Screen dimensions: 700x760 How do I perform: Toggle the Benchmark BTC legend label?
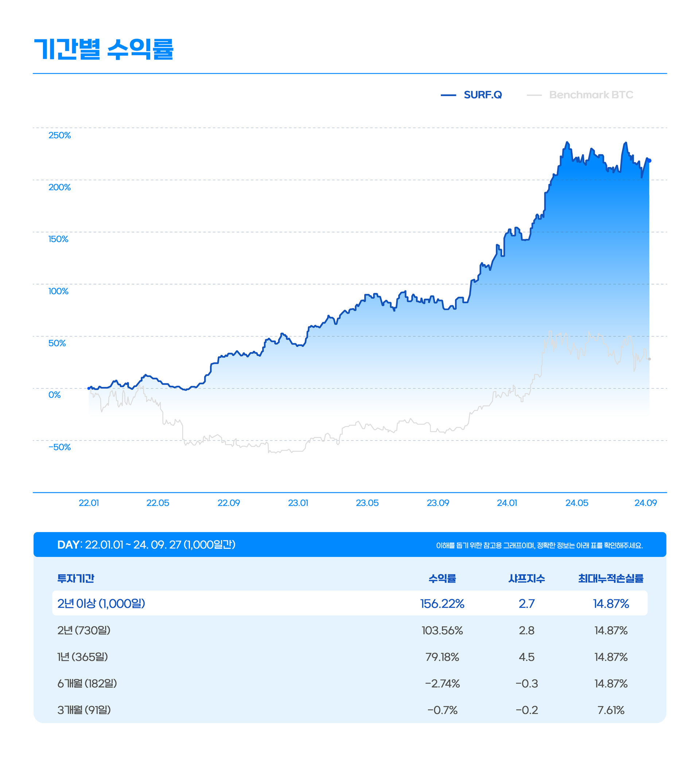point(591,95)
